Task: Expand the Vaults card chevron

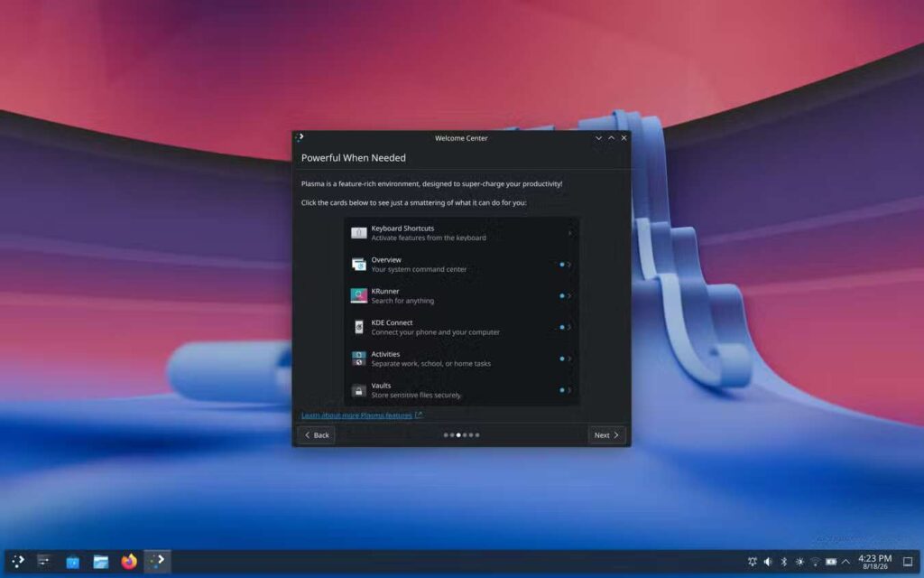Action: (x=569, y=390)
